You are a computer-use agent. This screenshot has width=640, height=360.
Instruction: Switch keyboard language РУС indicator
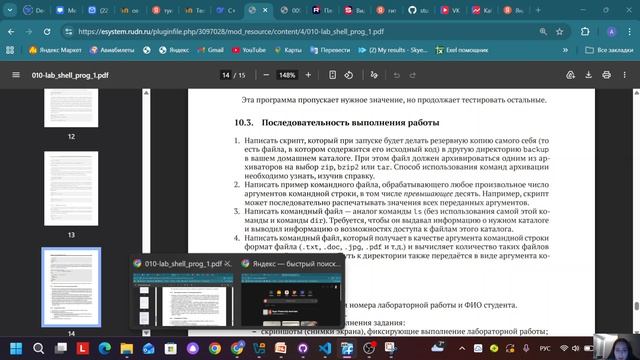545,348
